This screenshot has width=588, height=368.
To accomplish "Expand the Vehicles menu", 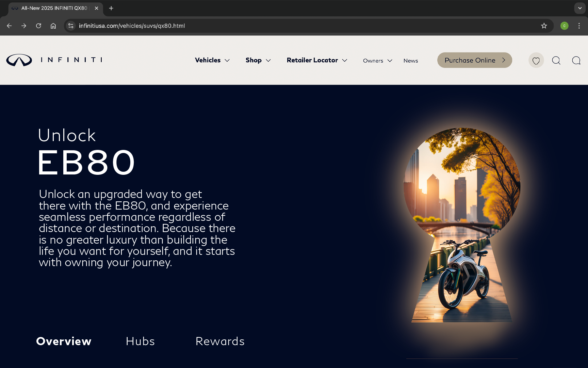I will pyautogui.click(x=212, y=60).
